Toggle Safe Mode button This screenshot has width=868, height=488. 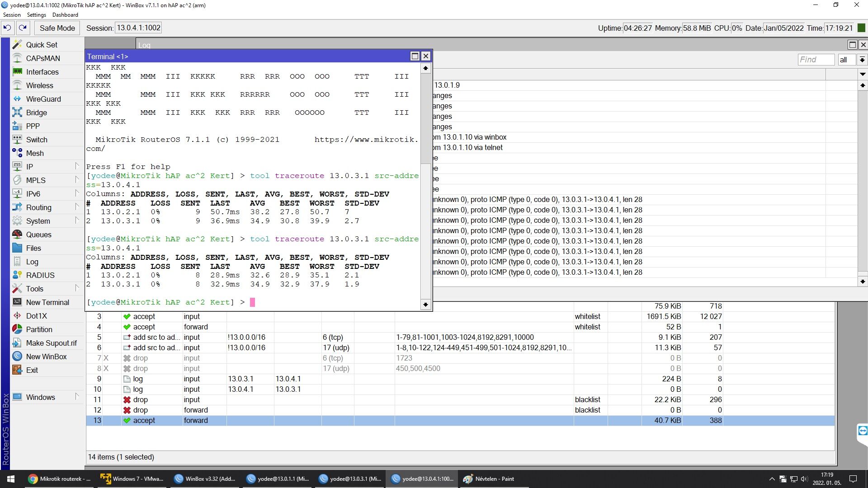click(x=57, y=28)
